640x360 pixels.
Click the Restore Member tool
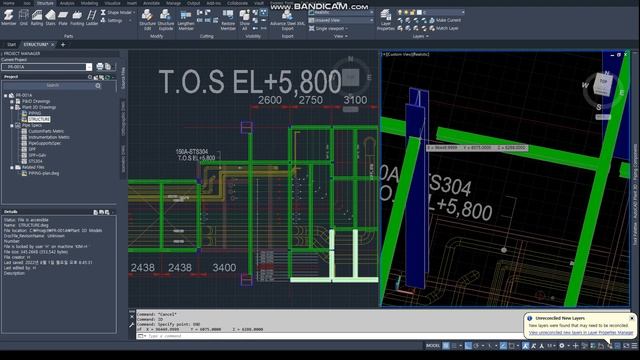228,20
